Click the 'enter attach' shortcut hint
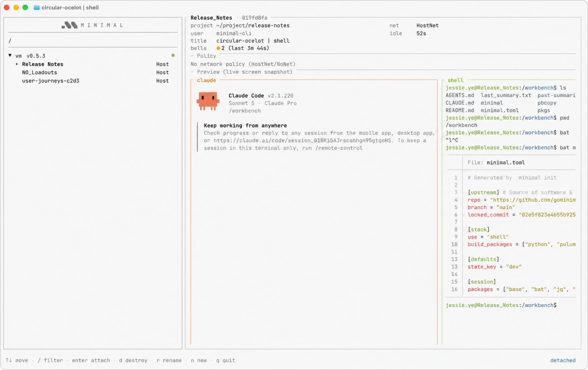Screen dimensions: 588x370 click(x=91, y=360)
